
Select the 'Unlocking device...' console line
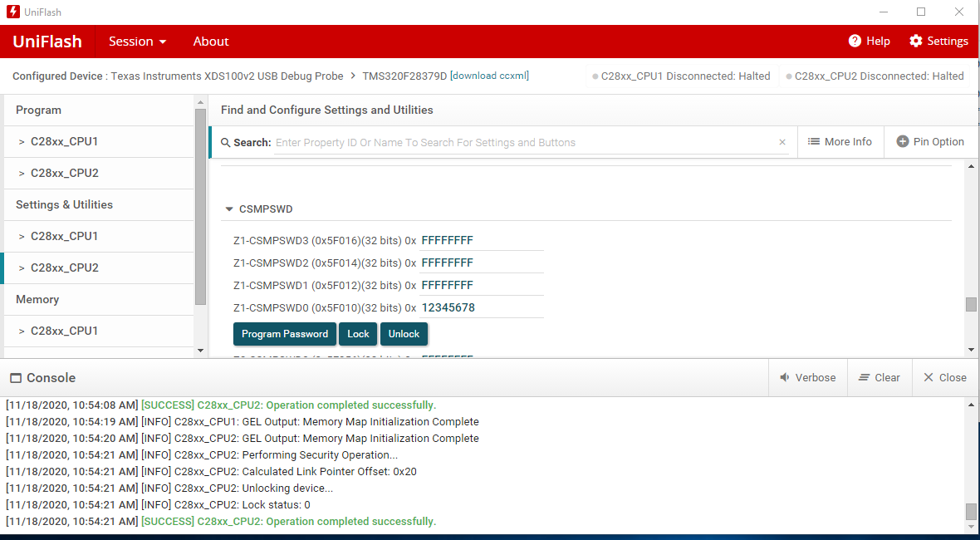point(169,488)
